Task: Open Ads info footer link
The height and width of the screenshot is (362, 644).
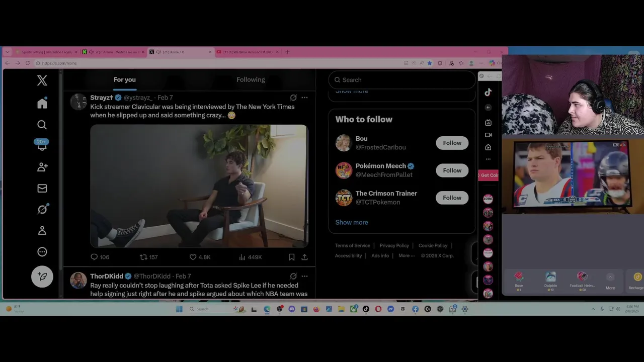Action: 380,255
